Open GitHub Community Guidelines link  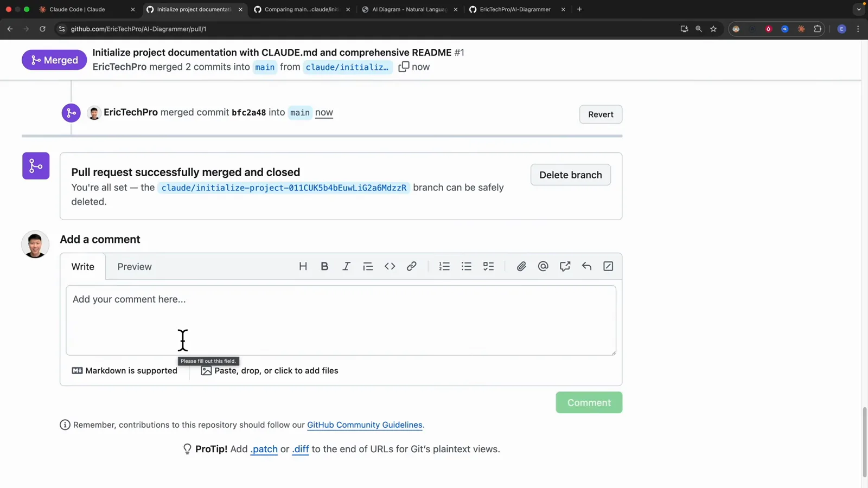tap(365, 425)
